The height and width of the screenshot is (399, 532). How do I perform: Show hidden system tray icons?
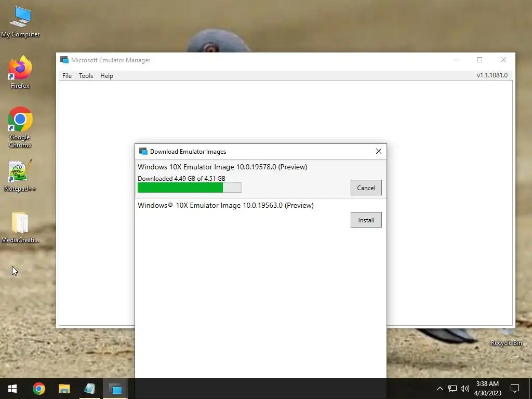tap(440, 389)
